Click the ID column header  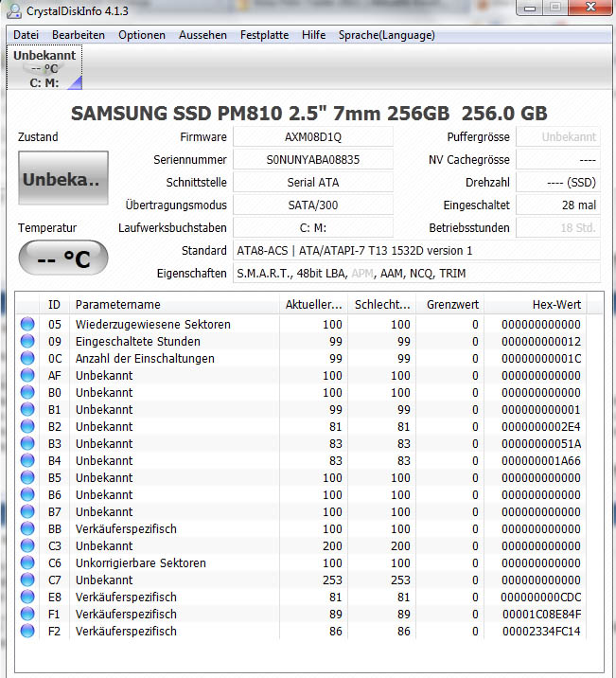[x=55, y=305]
